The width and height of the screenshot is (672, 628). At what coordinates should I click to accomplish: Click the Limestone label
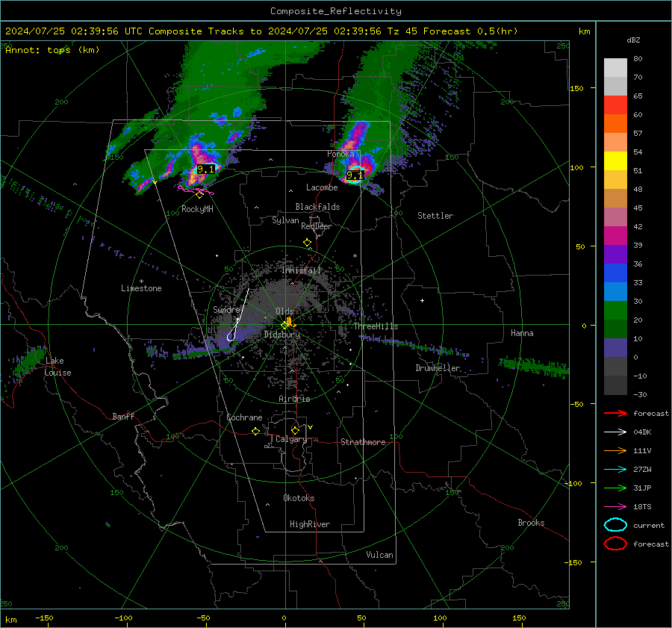[x=141, y=288]
